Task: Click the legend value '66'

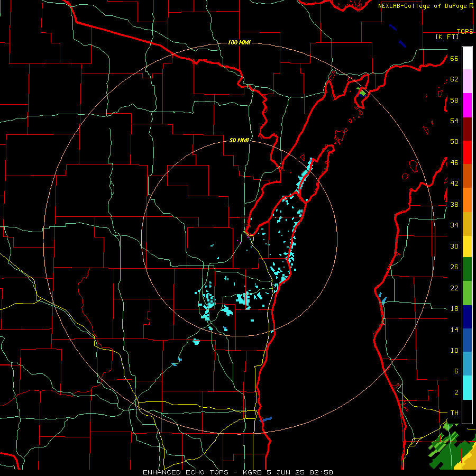Action: point(454,58)
